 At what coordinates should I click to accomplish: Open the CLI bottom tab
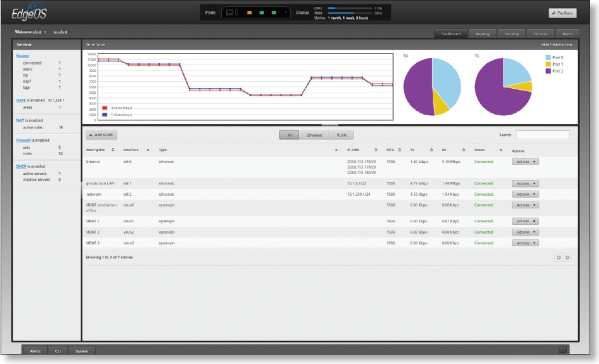[58, 351]
